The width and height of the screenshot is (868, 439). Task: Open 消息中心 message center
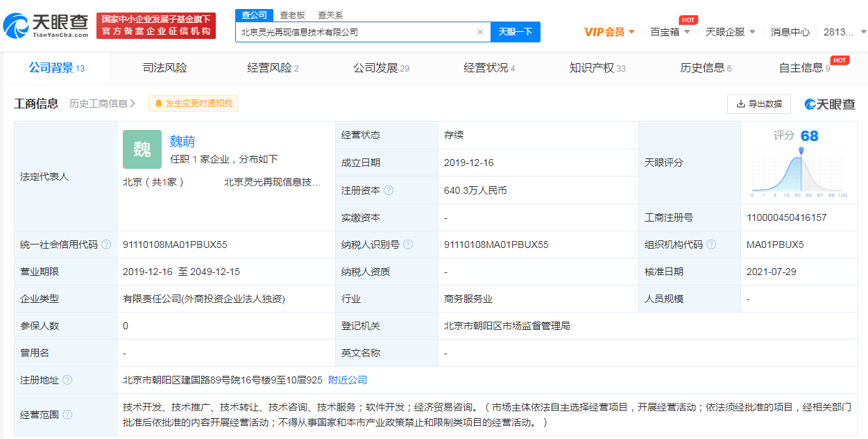790,32
